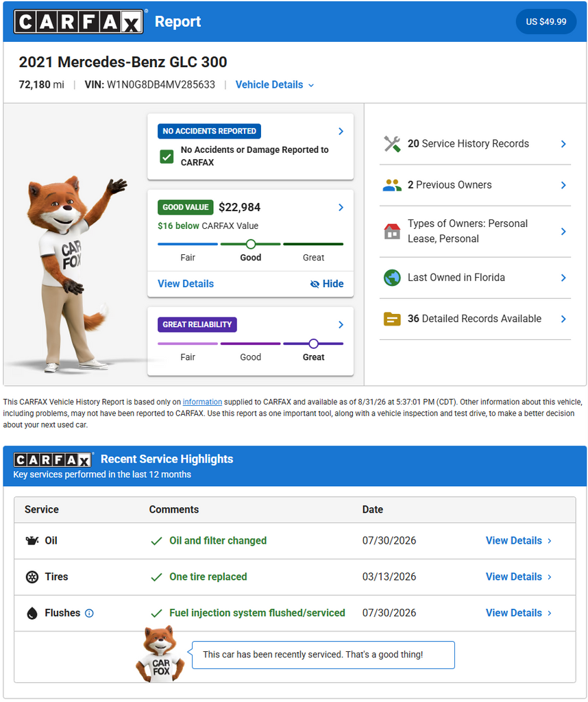Open the 2 Previous Owners chevron
The image size is (588, 702).
coord(564,185)
